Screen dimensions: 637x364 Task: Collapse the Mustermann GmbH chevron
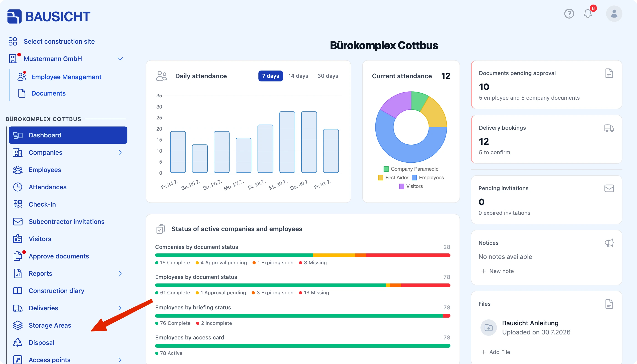click(120, 59)
